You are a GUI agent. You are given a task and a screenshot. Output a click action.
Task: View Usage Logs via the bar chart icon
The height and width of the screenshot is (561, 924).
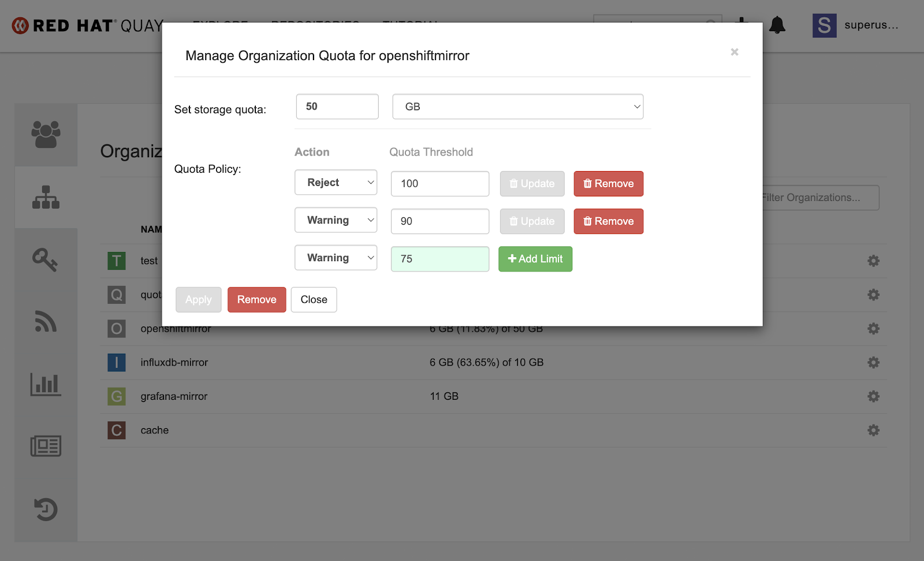click(46, 384)
